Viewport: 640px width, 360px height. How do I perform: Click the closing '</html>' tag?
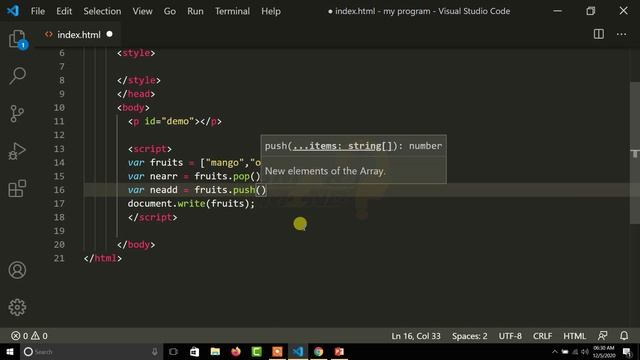(102, 258)
